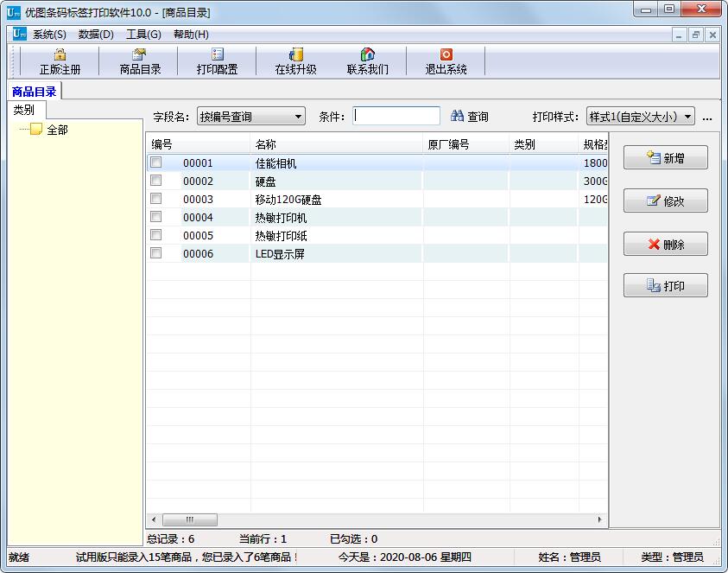Open the 系统(S) menu
This screenshot has width=728, height=573.
coord(49,35)
